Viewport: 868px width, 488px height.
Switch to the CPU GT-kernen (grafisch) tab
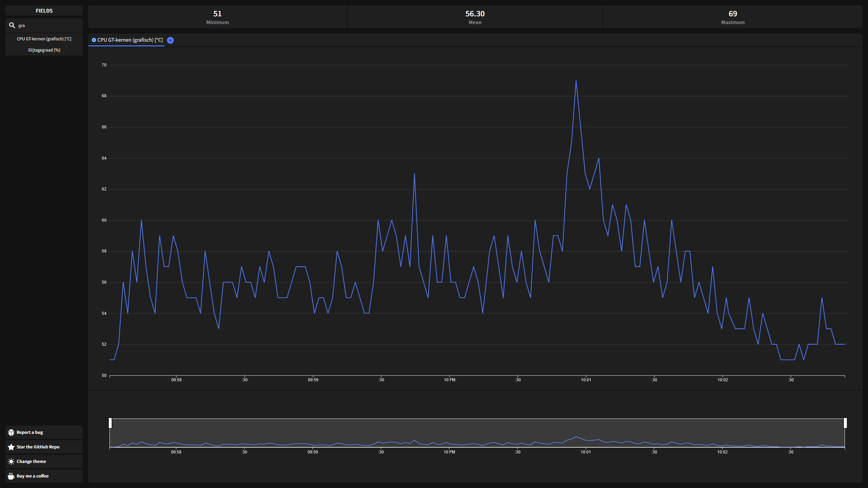(x=130, y=40)
